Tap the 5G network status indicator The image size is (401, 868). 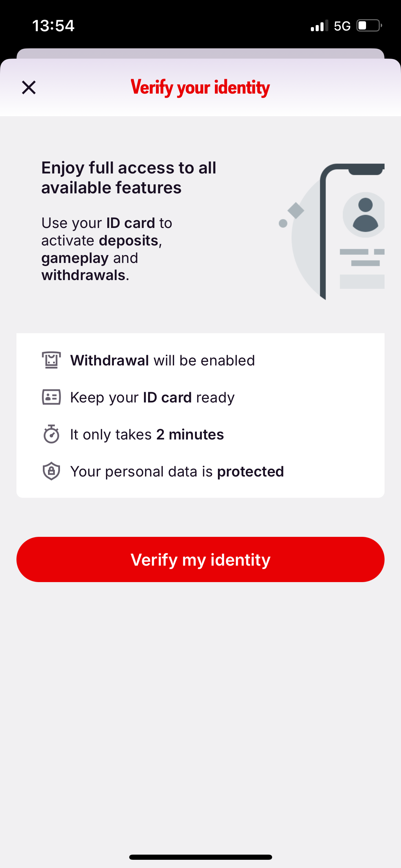(342, 26)
